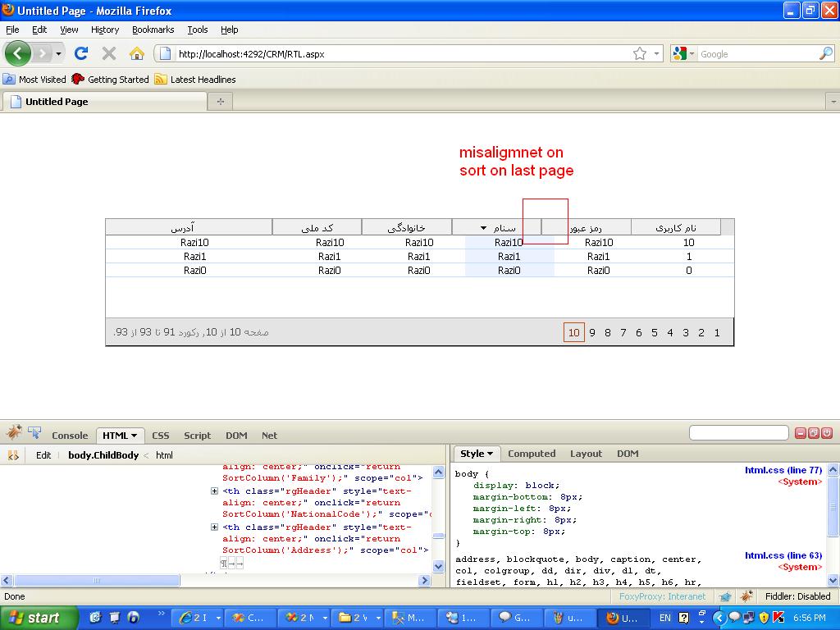Click the Windows Start button
This screenshot has height=630, width=840.
34,618
